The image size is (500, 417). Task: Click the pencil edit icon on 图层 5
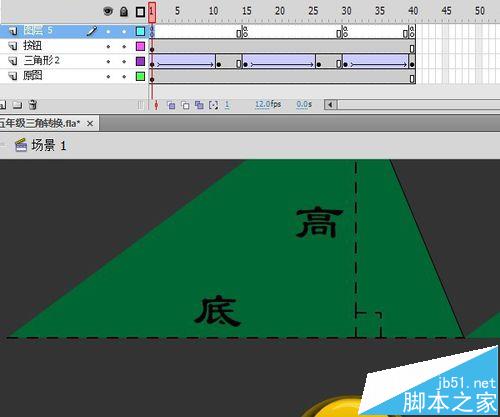point(92,31)
